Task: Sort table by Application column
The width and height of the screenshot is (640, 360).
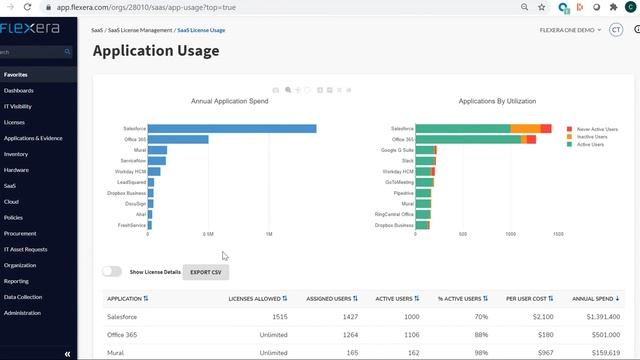Action: point(146,299)
